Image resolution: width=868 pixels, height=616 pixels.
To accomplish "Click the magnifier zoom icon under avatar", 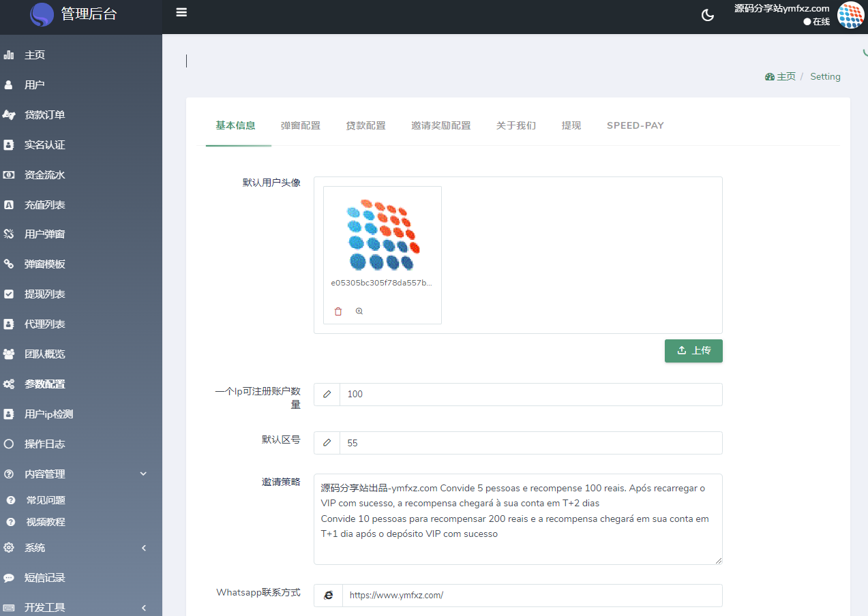I will pyautogui.click(x=359, y=311).
